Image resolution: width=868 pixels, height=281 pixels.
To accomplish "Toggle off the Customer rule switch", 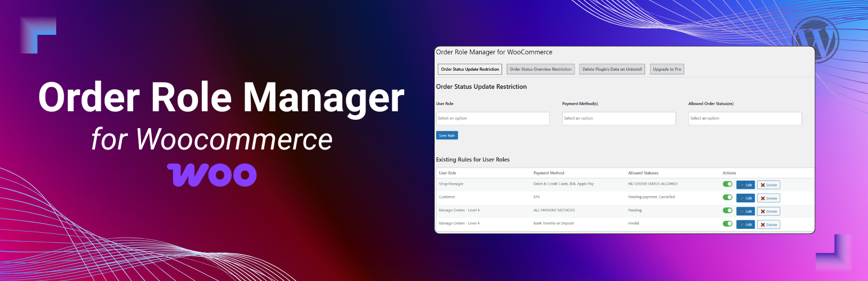I will pos(727,197).
